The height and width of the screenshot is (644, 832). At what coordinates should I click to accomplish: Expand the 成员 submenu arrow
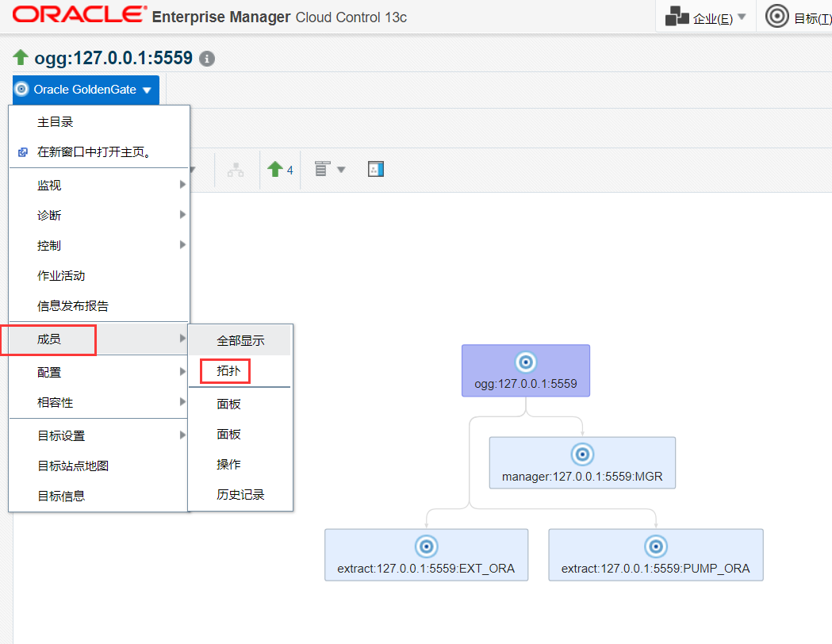[x=182, y=339]
